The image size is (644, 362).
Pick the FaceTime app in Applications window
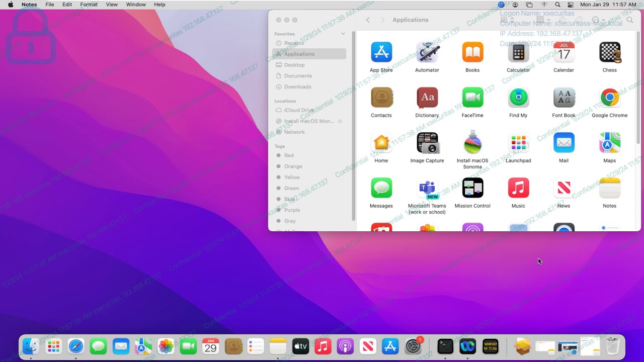pos(472,98)
